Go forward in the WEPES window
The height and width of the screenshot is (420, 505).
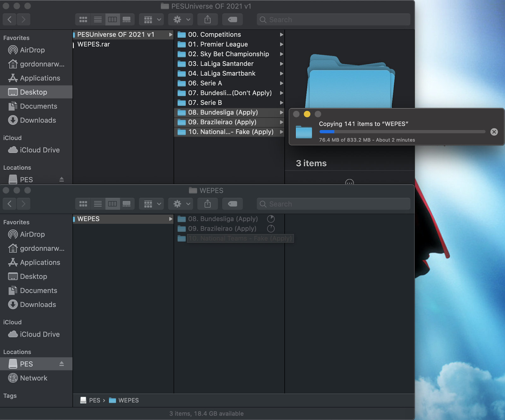click(x=23, y=204)
